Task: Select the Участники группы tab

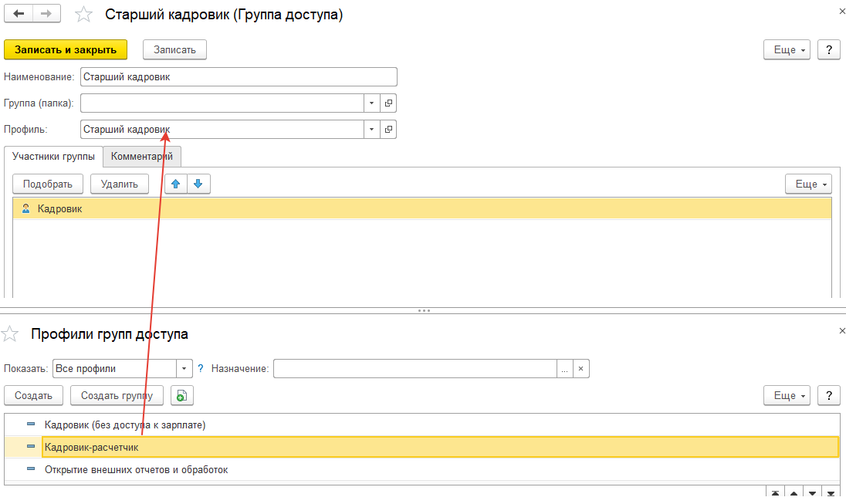Action: click(x=53, y=156)
